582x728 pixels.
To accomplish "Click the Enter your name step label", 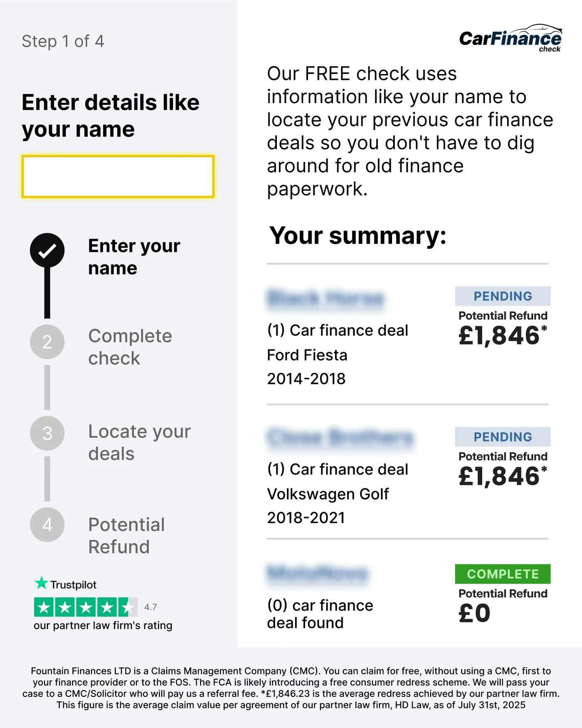I will pyautogui.click(x=134, y=257).
